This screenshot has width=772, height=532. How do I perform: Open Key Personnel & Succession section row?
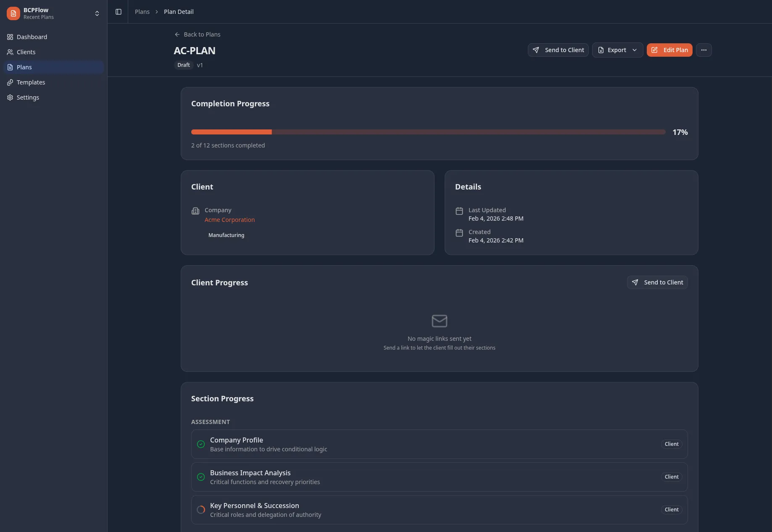click(x=440, y=510)
